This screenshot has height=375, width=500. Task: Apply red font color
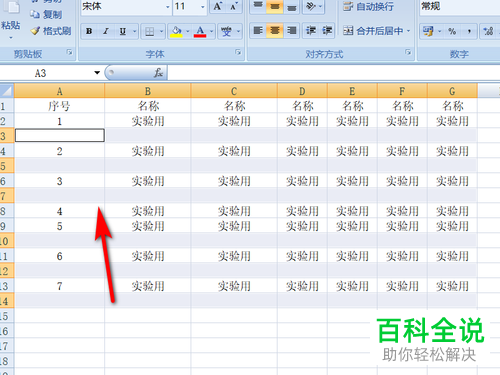coord(200,31)
